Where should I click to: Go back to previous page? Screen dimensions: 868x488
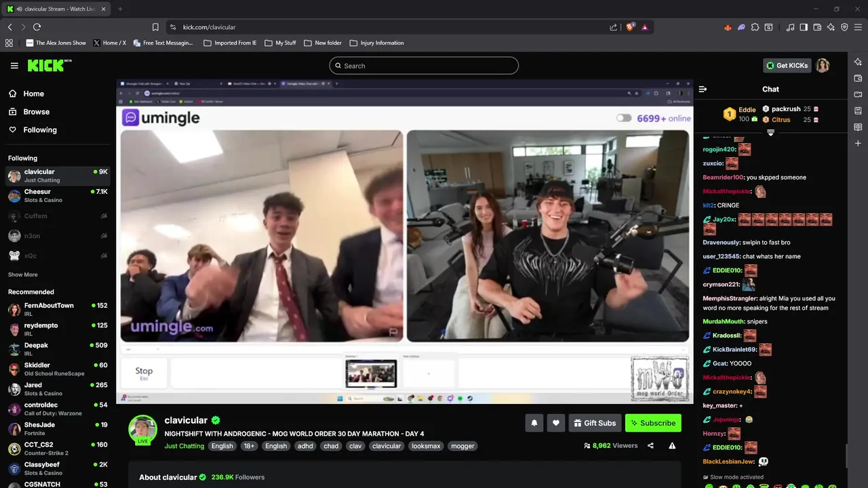pyautogui.click(x=9, y=27)
